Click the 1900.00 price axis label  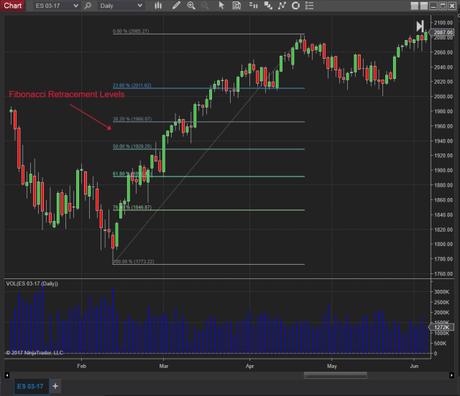coord(443,170)
